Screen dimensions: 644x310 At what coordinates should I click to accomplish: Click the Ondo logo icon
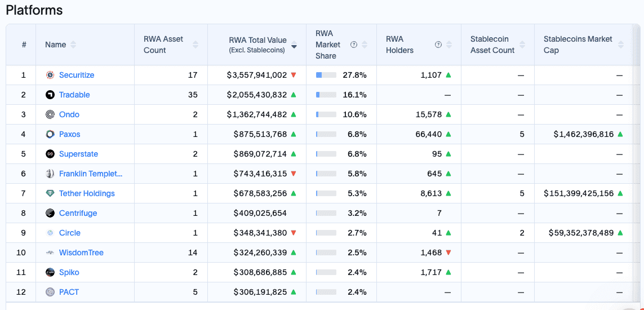[50, 114]
